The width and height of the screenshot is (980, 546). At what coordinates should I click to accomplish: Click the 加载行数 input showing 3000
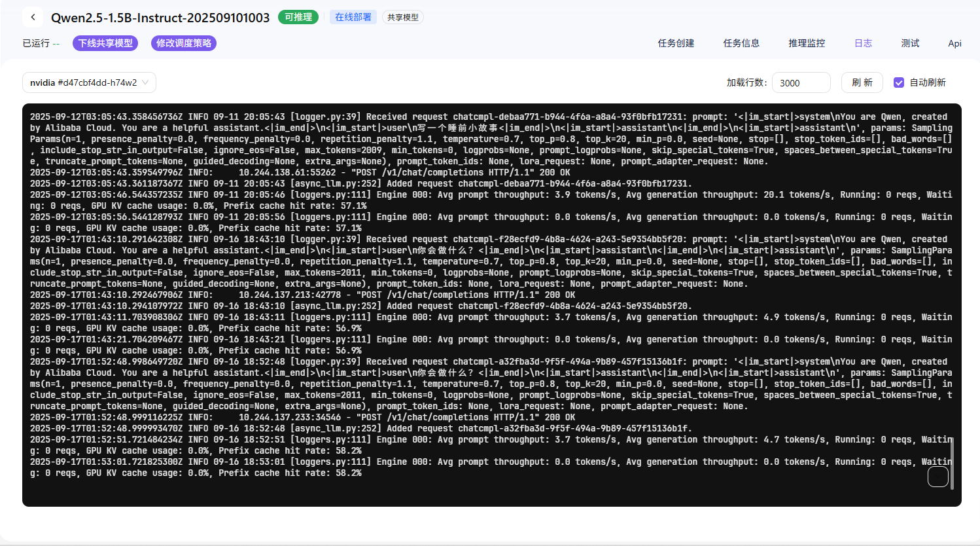click(801, 82)
